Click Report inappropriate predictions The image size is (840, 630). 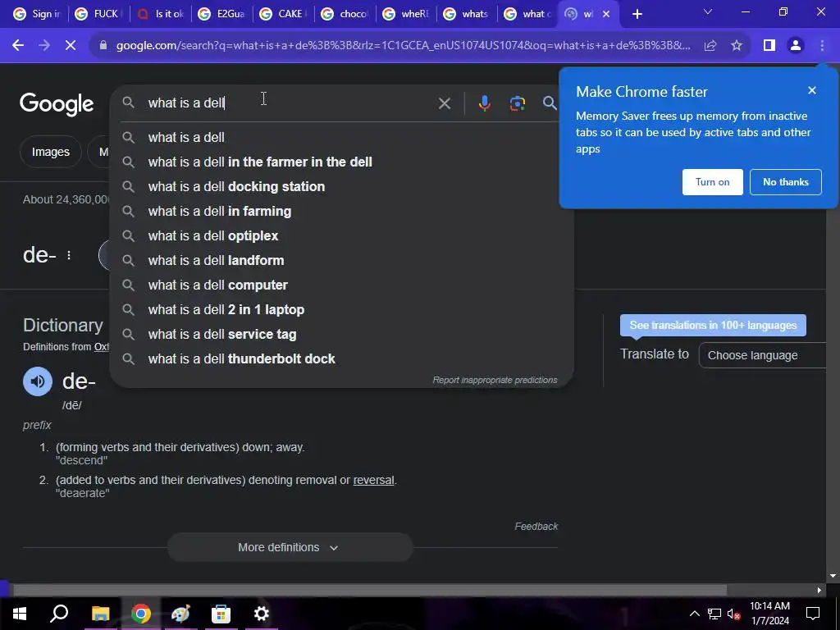coord(495,380)
